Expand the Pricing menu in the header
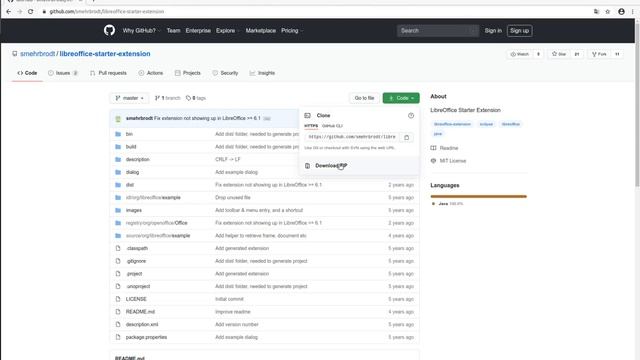The image size is (640, 360). tap(291, 31)
